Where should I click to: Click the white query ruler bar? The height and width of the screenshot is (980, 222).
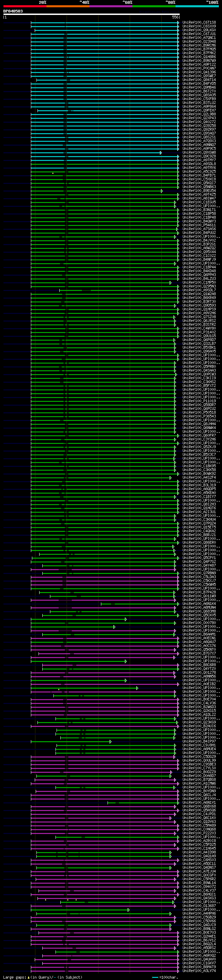click(92, 14)
